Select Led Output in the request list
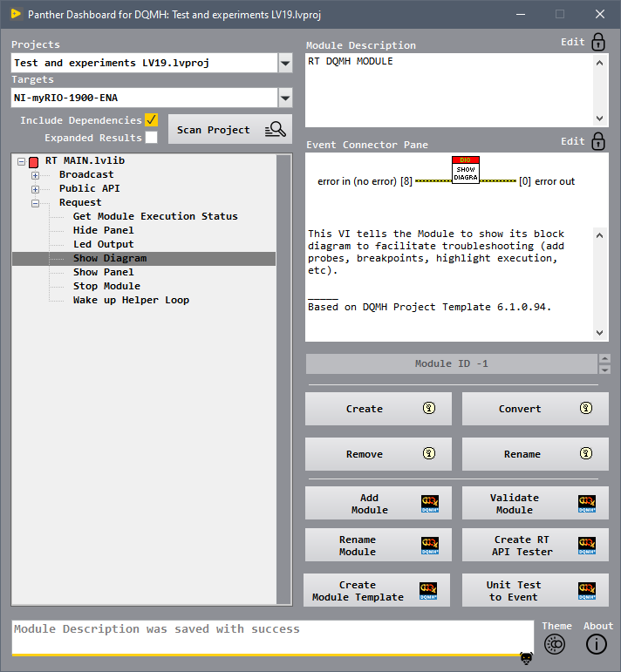This screenshot has height=672, width=621. click(x=104, y=244)
